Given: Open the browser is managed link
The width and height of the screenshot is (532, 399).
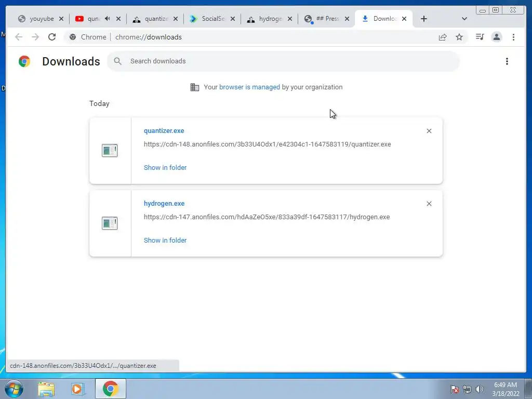Looking at the screenshot, I should (x=249, y=87).
